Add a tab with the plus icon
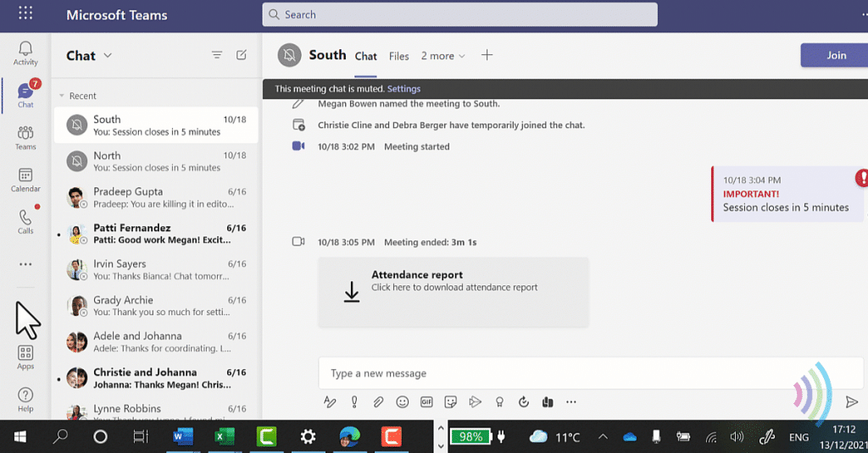 (x=487, y=55)
